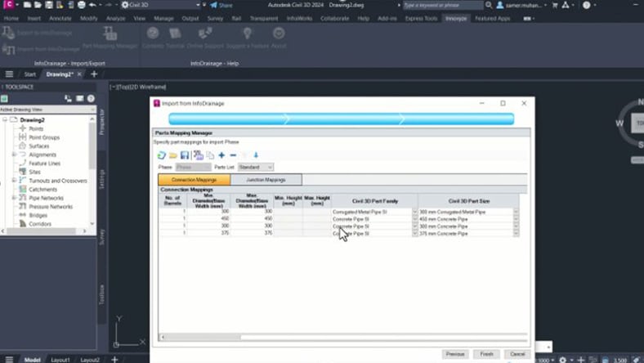This screenshot has width=644, height=363.
Task: Click the save disk icon in mapping toolbar
Action: click(185, 155)
